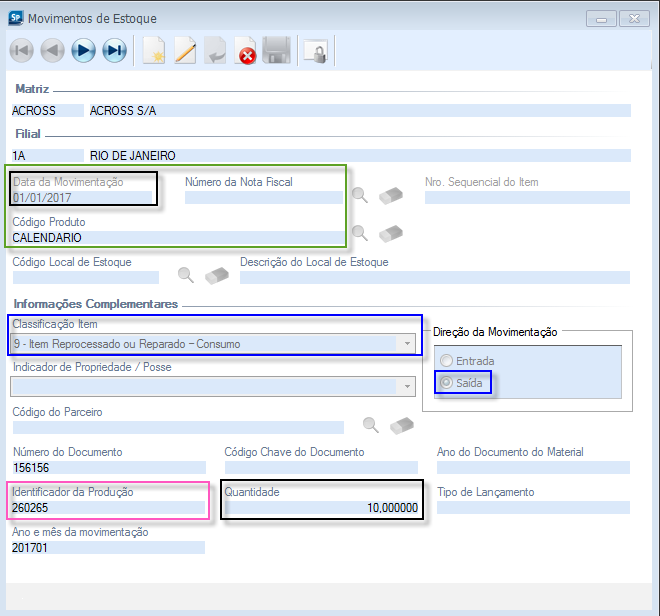Click the Matriz code field ACROSS
660x616 pixels.
point(48,110)
